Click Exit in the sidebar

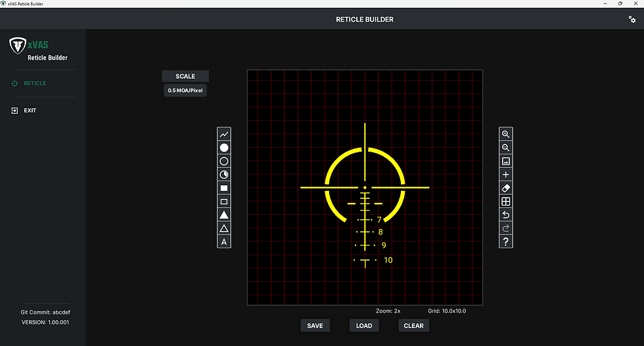point(24,110)
